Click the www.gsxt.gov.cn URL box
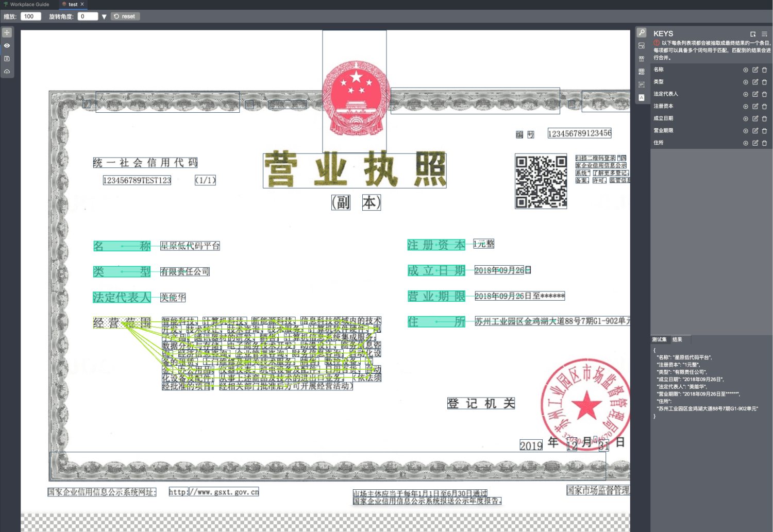The height and width of the screenshot is (532, 773). (224, 492)
